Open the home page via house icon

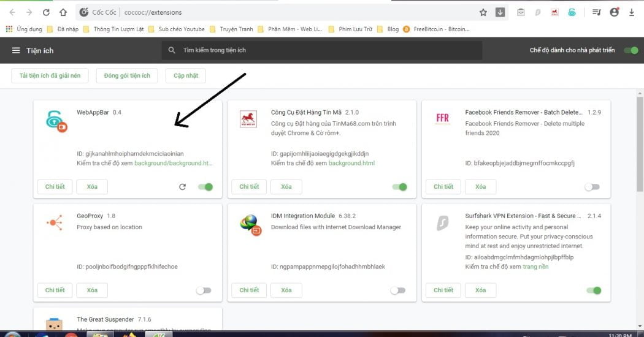tap(63, 12)
